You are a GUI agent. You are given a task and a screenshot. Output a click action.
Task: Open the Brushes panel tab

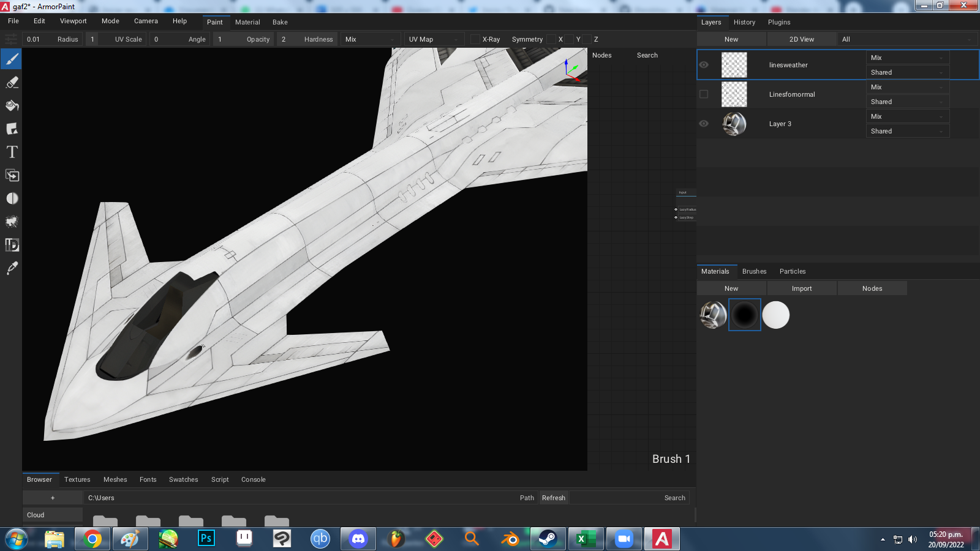click(754, 271)
